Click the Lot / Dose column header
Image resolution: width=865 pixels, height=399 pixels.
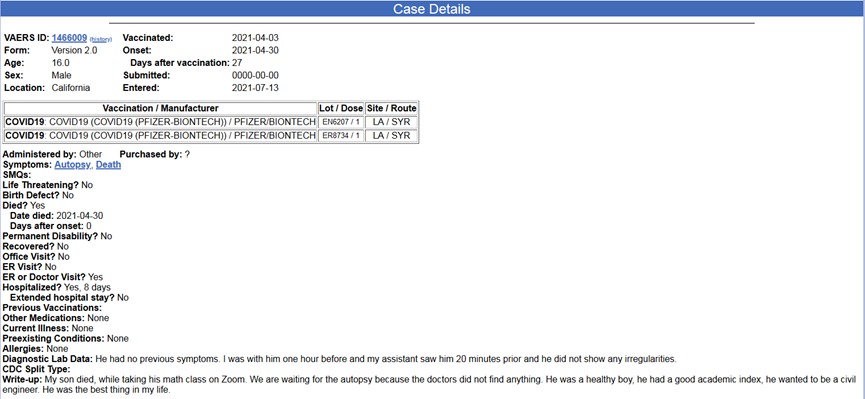pos(341,108)
